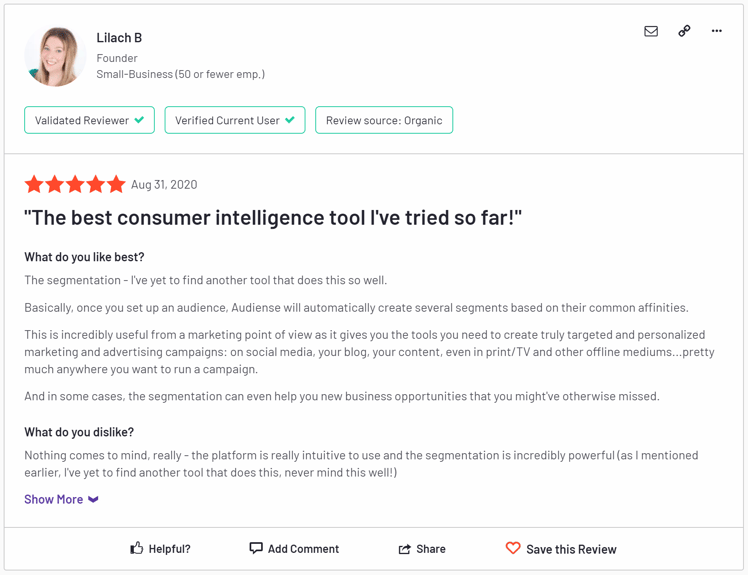The image size is (748, 575).
Task: Click the Validated Reviewer badge
Action: 89,120
